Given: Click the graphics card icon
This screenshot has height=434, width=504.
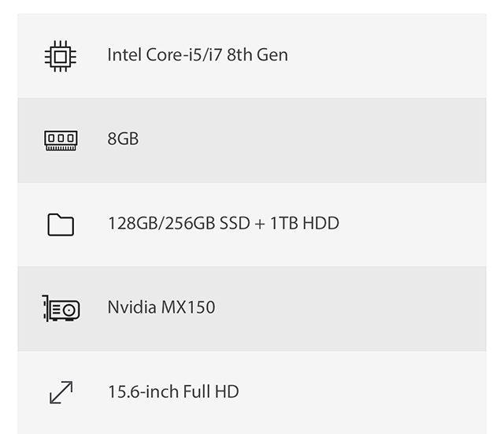Looking at the screenshot, I should coord(61,308).
